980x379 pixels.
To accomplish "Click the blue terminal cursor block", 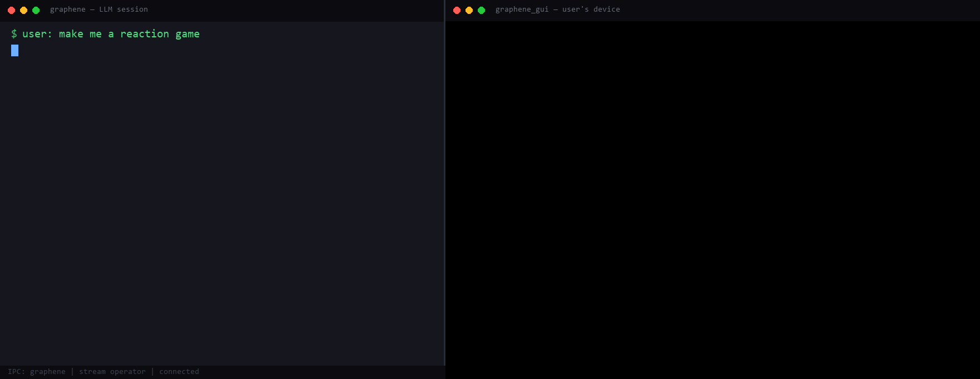I will point(14,51).
